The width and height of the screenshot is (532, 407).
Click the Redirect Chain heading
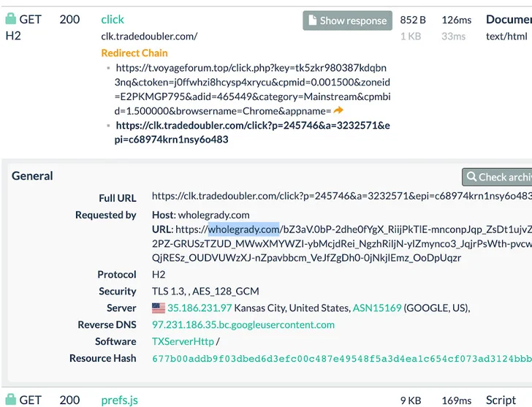point(134,53)
